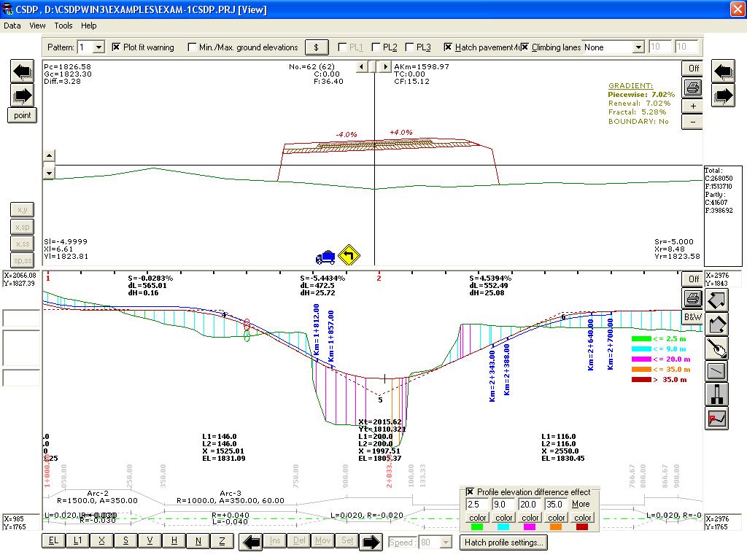747x560 pixels.
Task: Click the point button
Action: pos(23,115)
